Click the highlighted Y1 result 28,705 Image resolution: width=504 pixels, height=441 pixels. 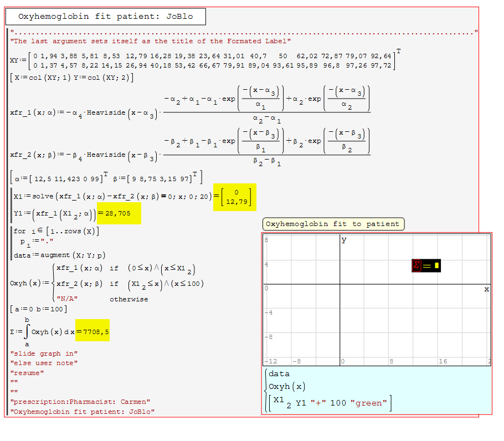coord(119,213)
